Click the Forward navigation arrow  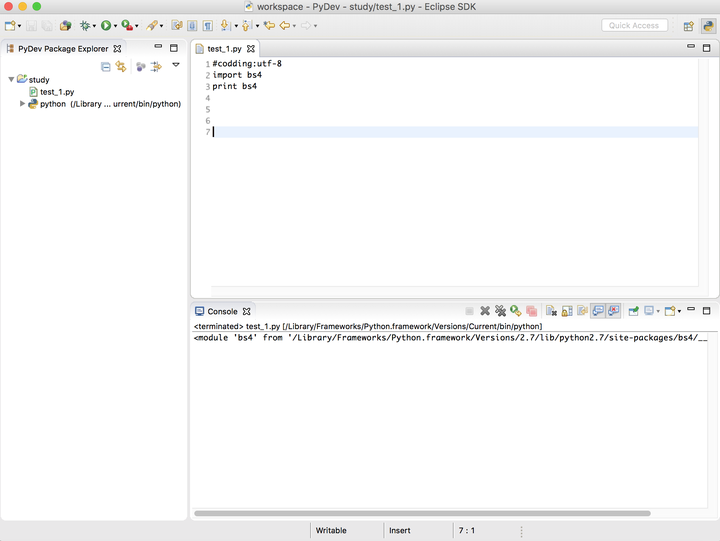coord(306,26)
